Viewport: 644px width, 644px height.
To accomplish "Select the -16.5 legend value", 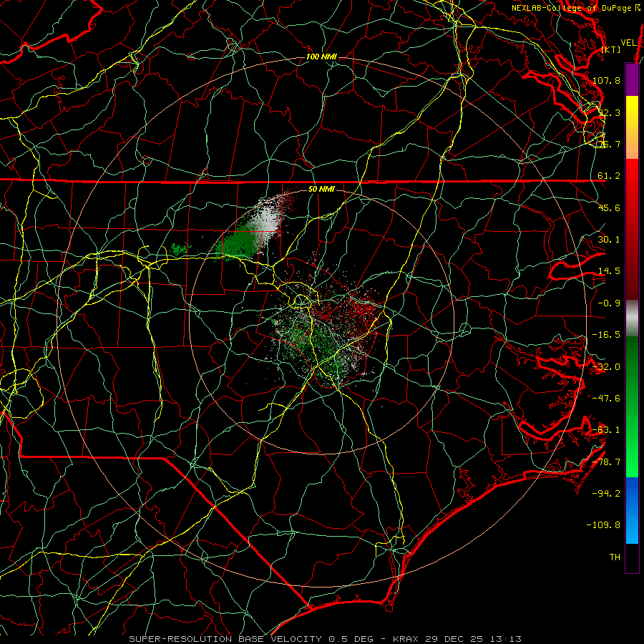I will [606, 335].
